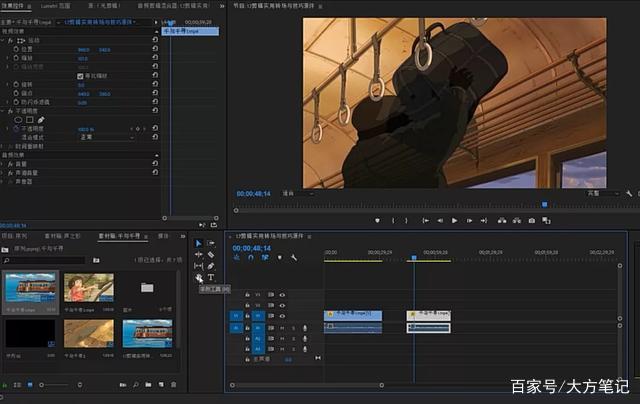Screen dimensions: 640x404
Task: Select the Selection arrow tool
Action: 198,243
